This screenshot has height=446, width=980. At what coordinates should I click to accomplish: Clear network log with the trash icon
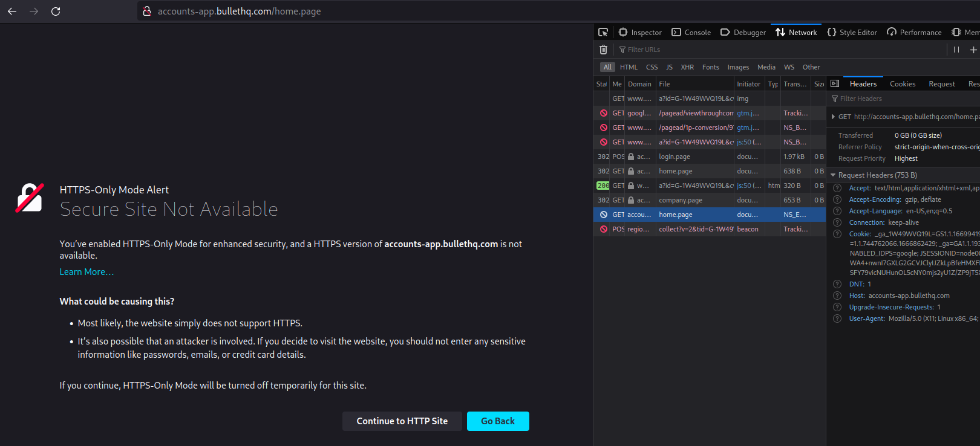pyautogui.click(x=603, y=50)
